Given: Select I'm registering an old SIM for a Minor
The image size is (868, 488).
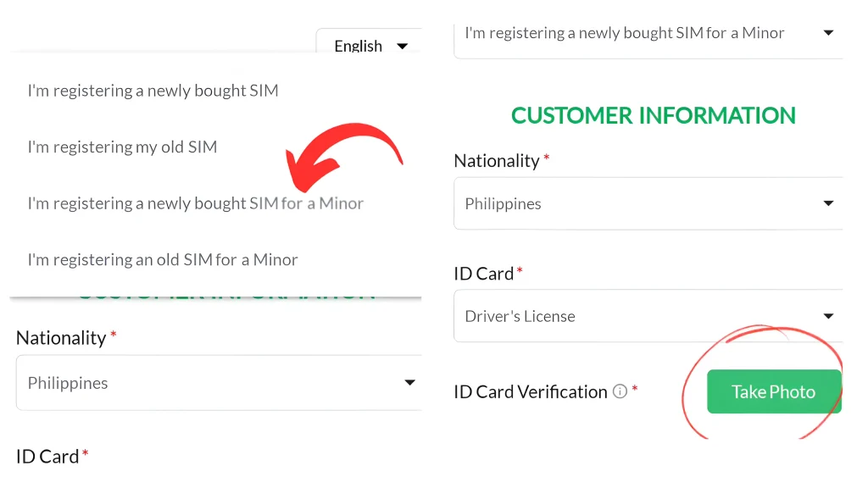Looking at the screenshot, I should point(162,259).
